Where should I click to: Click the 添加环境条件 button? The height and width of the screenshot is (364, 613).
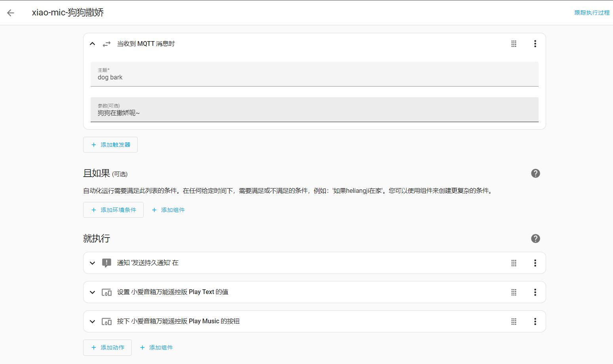113,210
